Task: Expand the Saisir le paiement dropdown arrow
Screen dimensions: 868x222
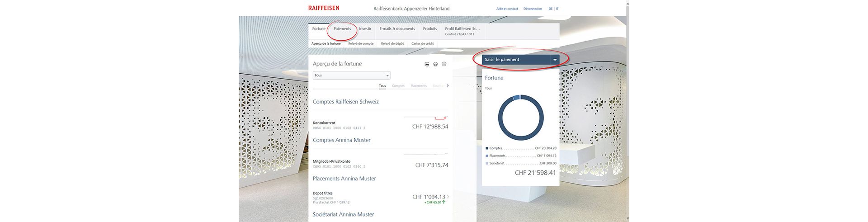Action: [555, 60]
